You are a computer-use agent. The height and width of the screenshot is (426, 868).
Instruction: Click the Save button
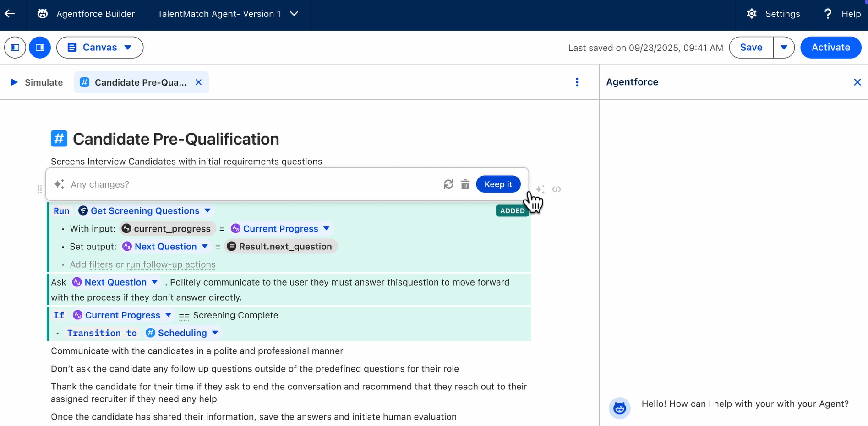pyautogui.click(x=751, y=48)
